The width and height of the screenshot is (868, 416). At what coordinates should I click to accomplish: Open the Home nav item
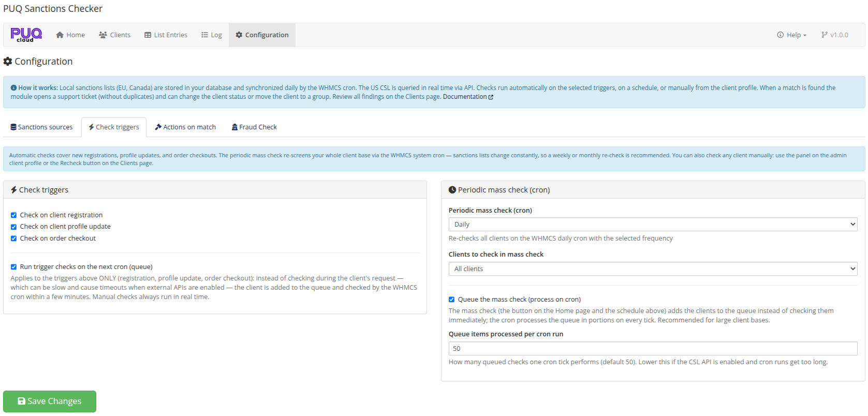point(71,35)
